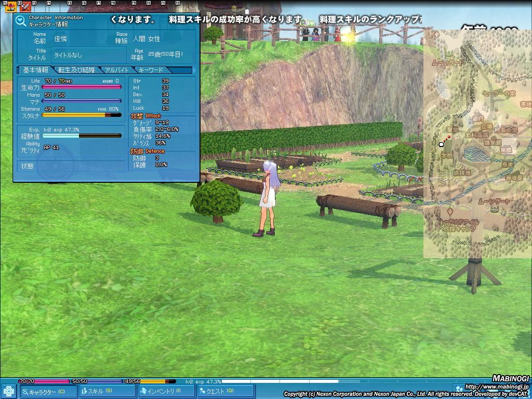Click the wooden log bench near the garden
532x399 pixels.
tap(358, 210)
